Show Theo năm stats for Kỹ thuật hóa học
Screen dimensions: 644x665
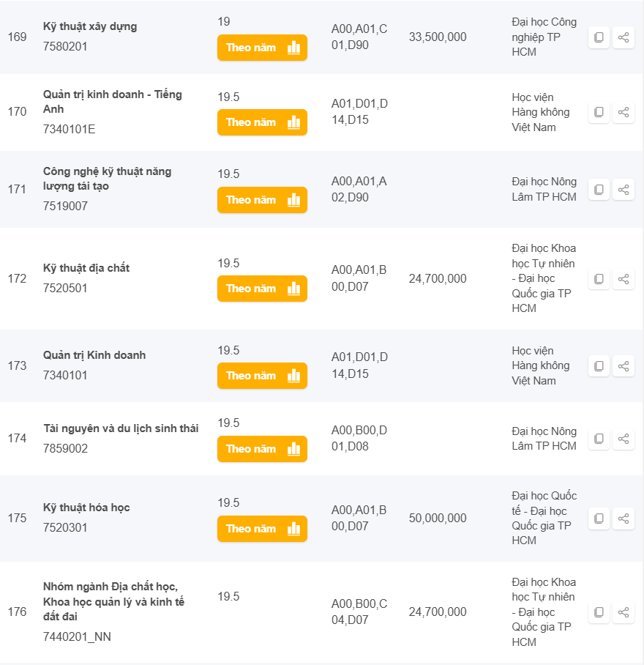pyautogui.click(x=262, y=529)
